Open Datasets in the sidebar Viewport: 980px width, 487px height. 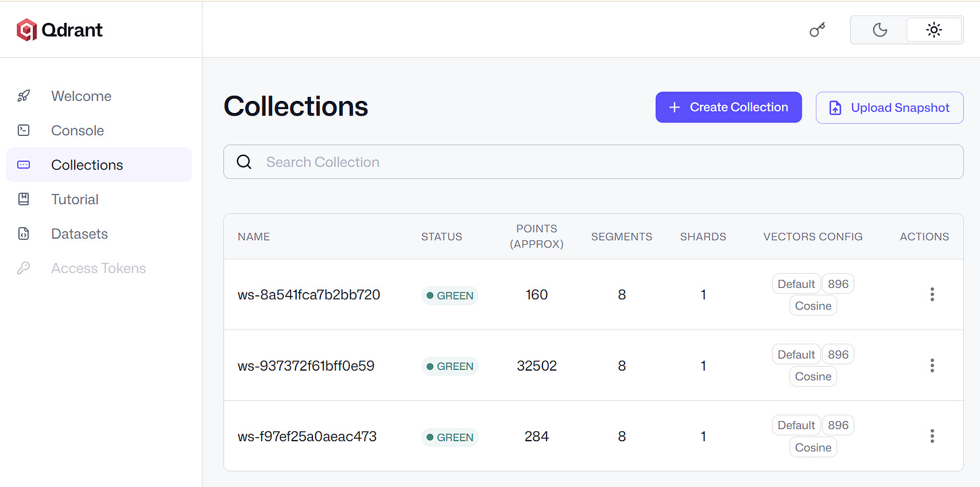[x=99, y=233]
